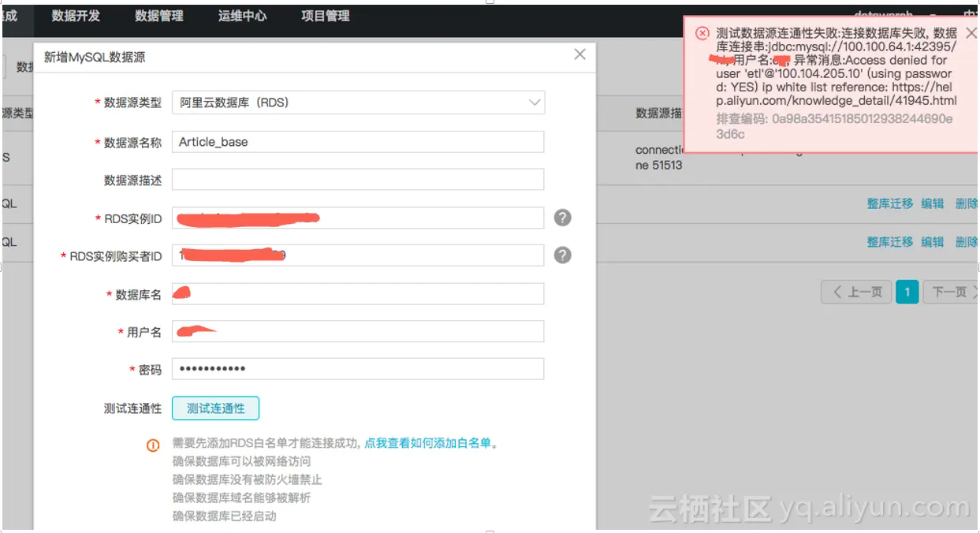Click the 测试连通性 button
Viewport: 980px width, 533px height.
pos(215,408)
